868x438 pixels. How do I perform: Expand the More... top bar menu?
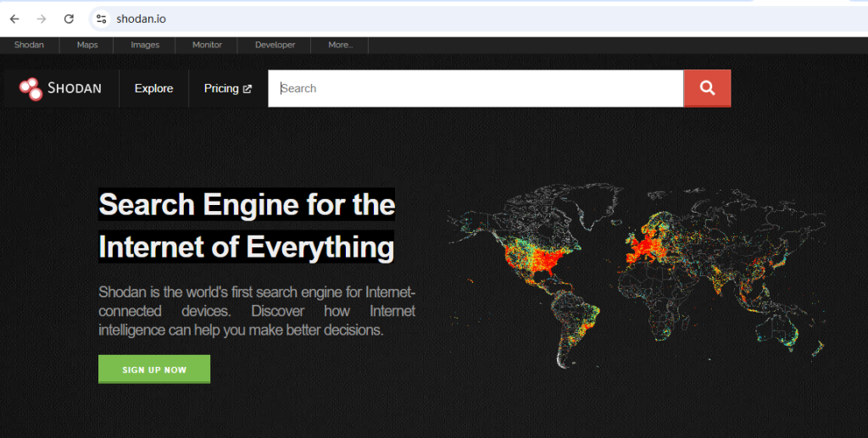click(x=341, y=45)
